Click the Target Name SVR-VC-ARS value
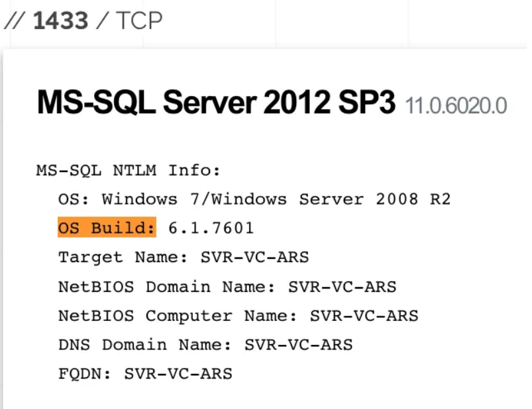This screenshot has height=409, width=532. pos(255,257)
